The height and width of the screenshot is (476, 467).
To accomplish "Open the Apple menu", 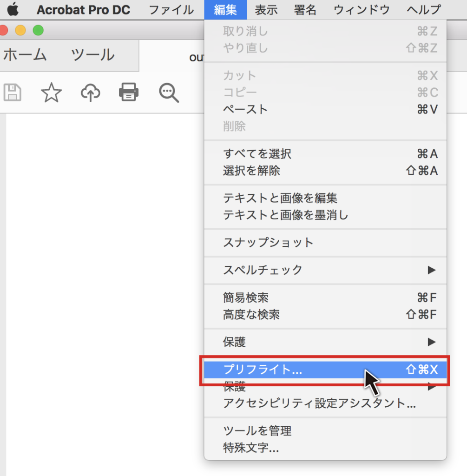I will tap(13, 10).
